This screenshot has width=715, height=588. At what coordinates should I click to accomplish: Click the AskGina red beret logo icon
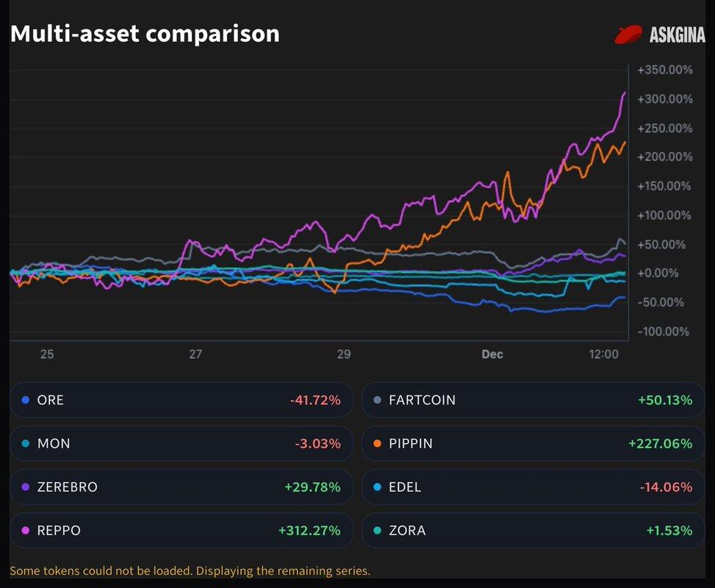pyautogui.click(x=628, y=35)
